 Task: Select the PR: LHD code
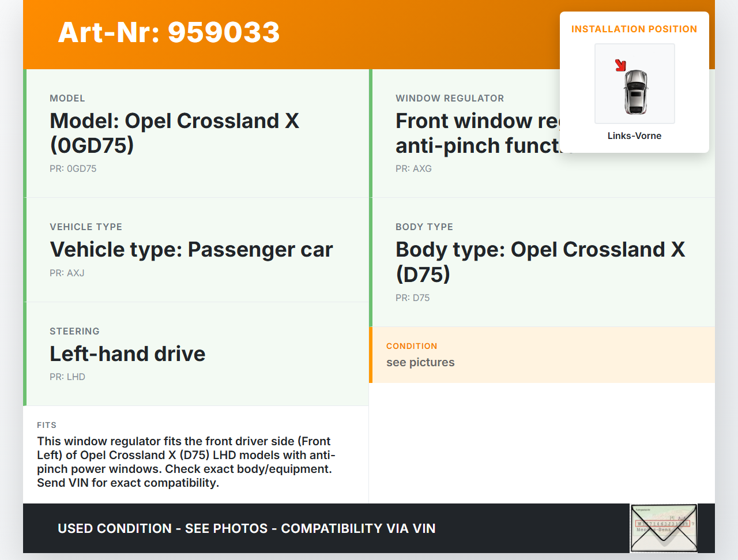pos(67,377)
